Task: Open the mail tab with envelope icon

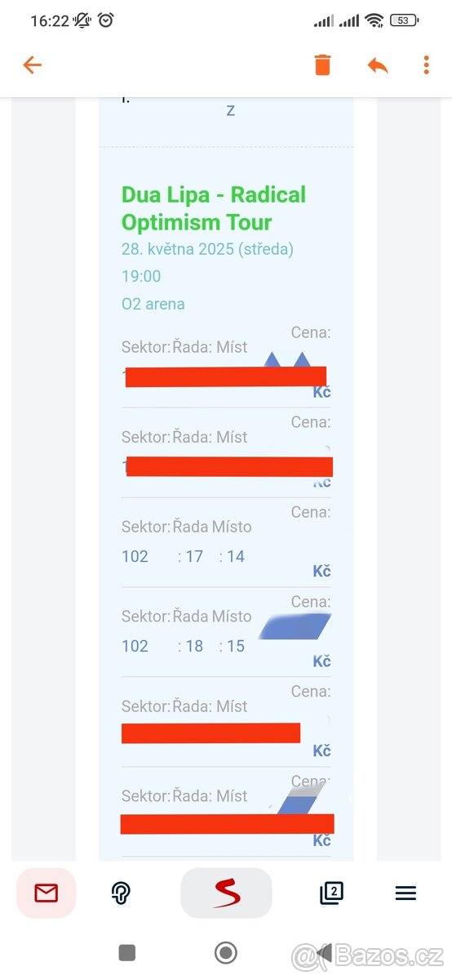Action: point(47,893)
